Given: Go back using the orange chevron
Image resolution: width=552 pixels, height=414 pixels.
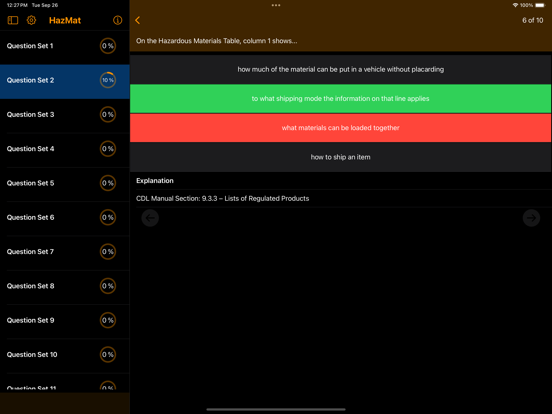Looking at the screenshot, I should coord(138,20).
